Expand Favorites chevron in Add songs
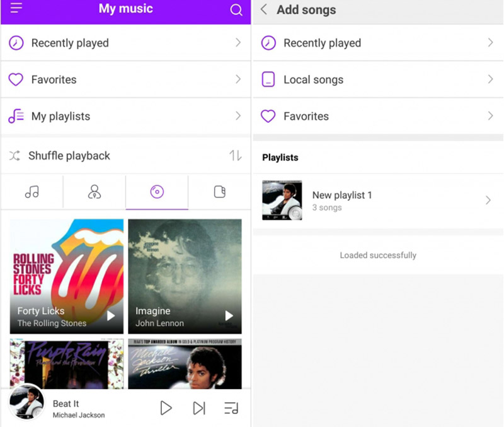 491,116
